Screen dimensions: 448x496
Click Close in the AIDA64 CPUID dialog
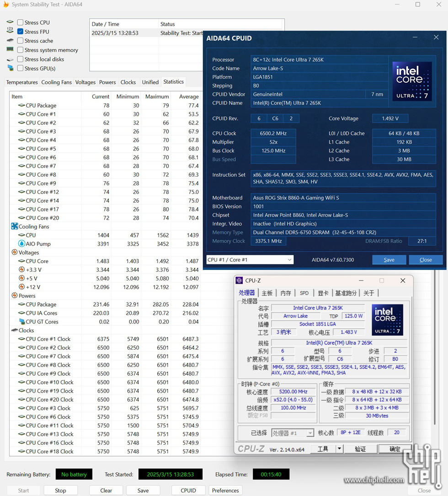point(426,260)
